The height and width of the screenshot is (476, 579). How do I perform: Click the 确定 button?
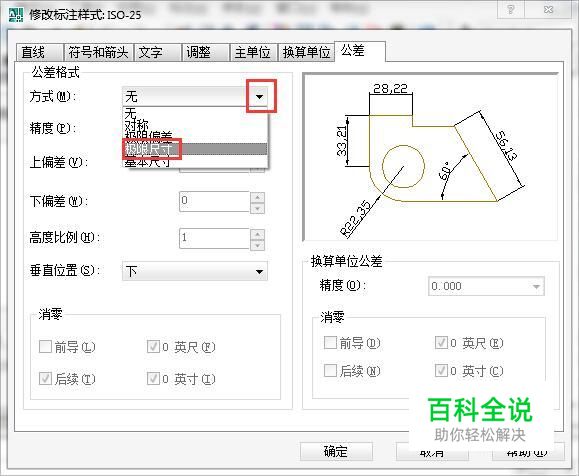tap(336, 451)
